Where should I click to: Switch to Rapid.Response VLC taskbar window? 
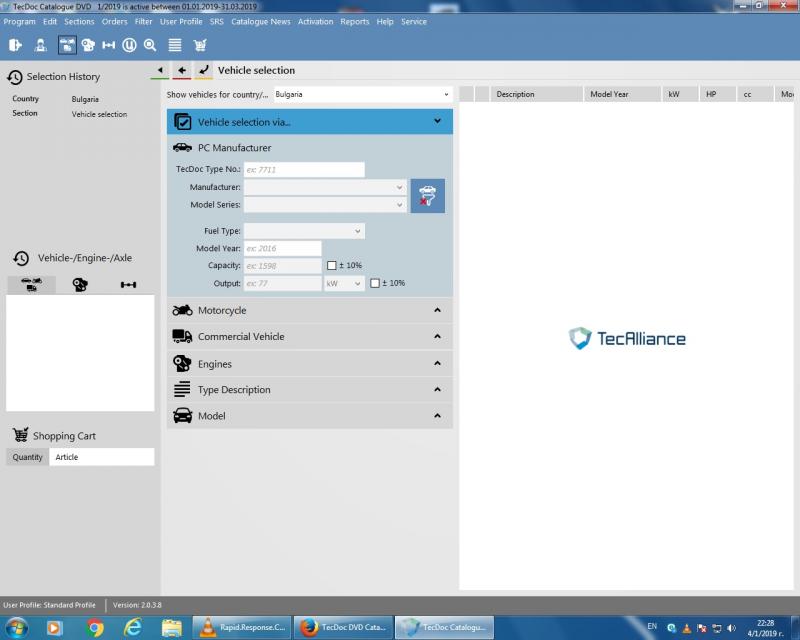tap(241, 627)
